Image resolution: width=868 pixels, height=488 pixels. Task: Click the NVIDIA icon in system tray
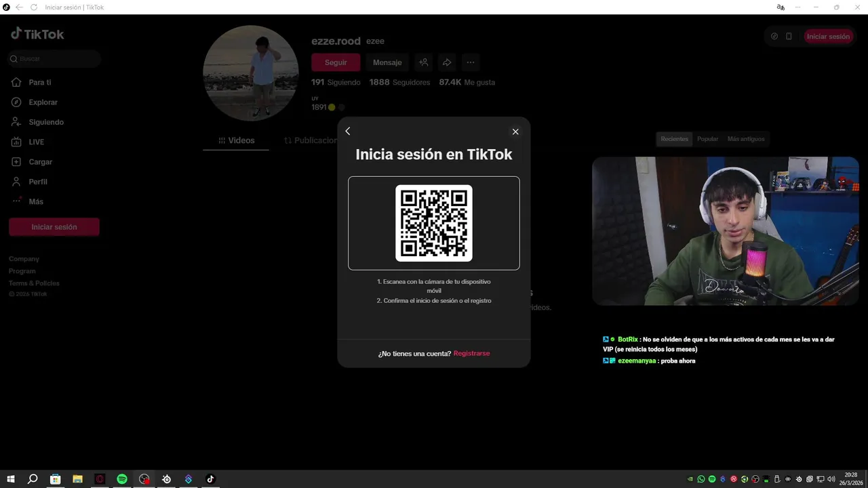pyautogui.click(x=690, y=479)
